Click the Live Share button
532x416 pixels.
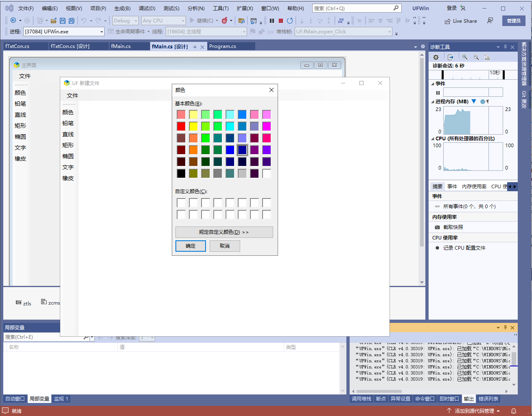click(x=461, y=21)
